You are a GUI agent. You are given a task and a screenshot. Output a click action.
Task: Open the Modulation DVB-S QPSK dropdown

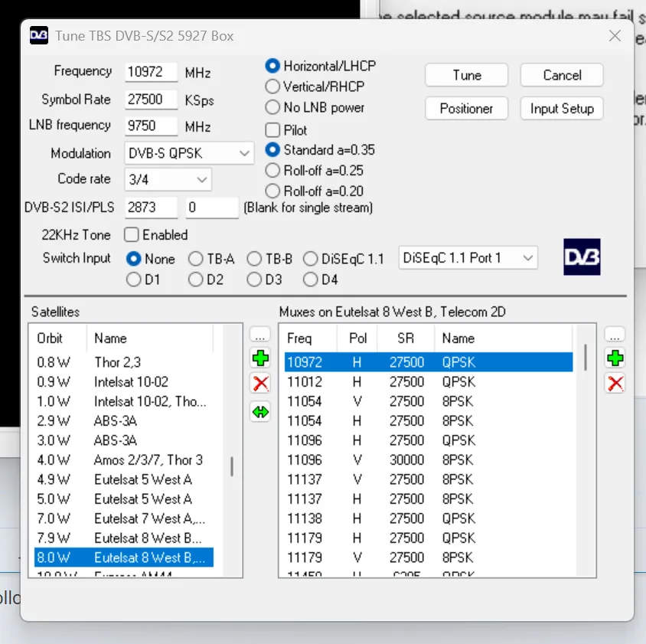(x=189, y=153)
